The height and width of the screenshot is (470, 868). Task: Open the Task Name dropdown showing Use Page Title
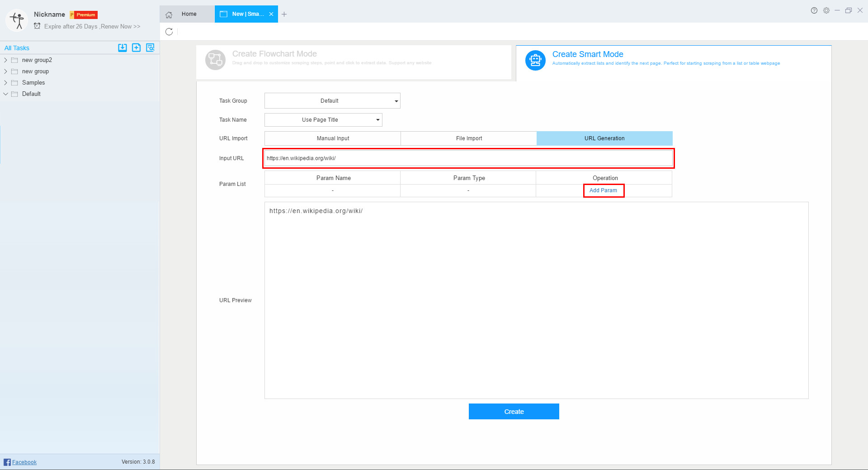pyautogui.click(x=323, y=119)
